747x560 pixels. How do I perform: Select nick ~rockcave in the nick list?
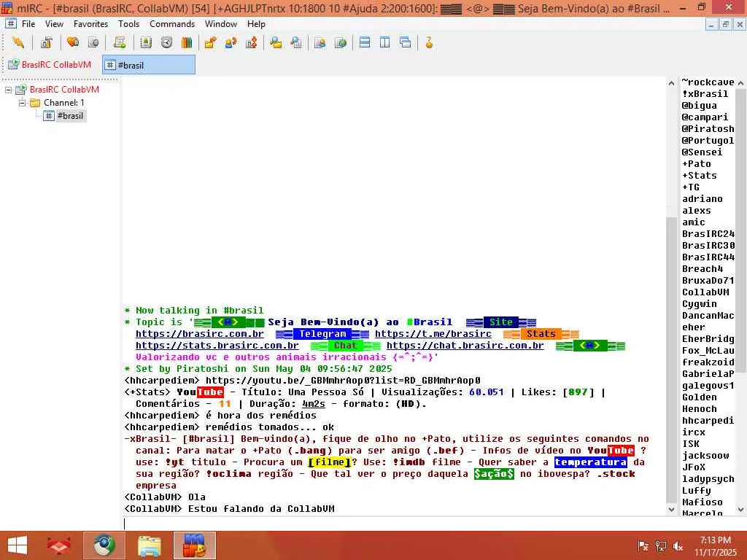708,82
